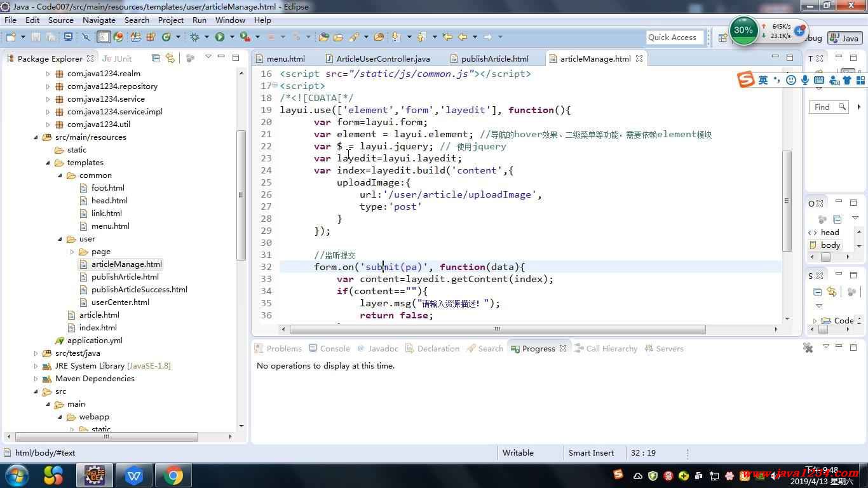Click the Run Last Tool external tools icon
This screenshot has height=488, width=868.
tap(245, 37)
